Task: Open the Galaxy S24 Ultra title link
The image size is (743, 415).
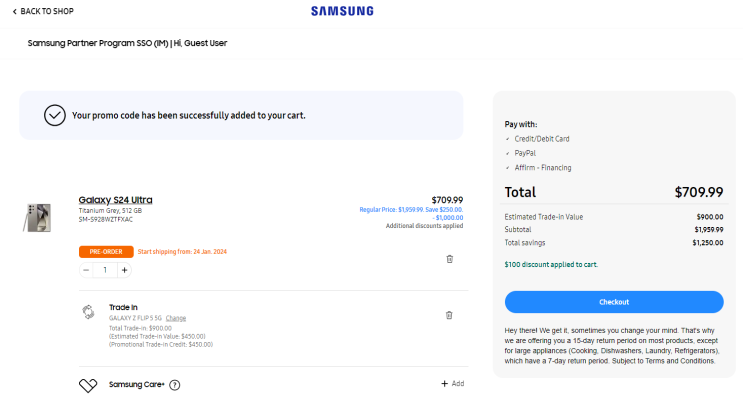Action: pyautogui.click(x=115, y=200)
